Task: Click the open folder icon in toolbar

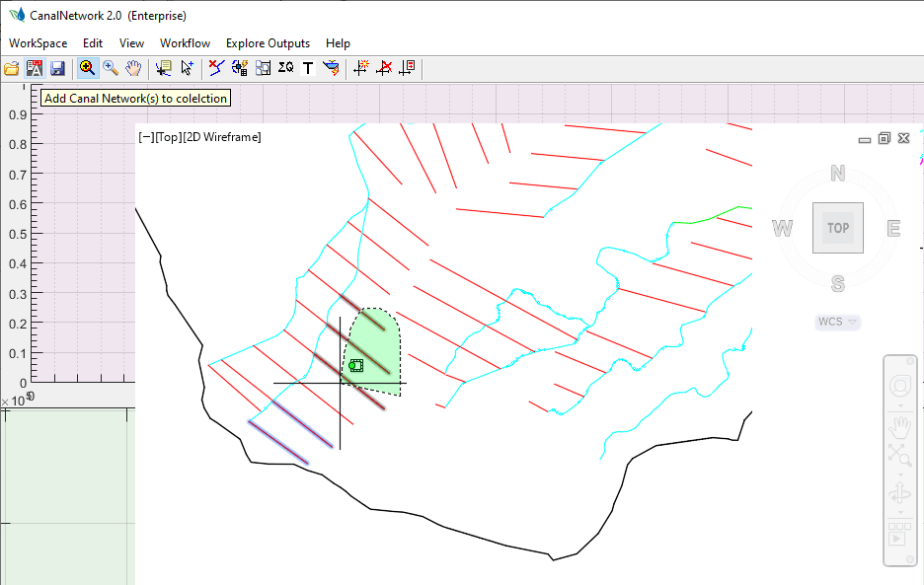Action: click(x=12, y=68)
